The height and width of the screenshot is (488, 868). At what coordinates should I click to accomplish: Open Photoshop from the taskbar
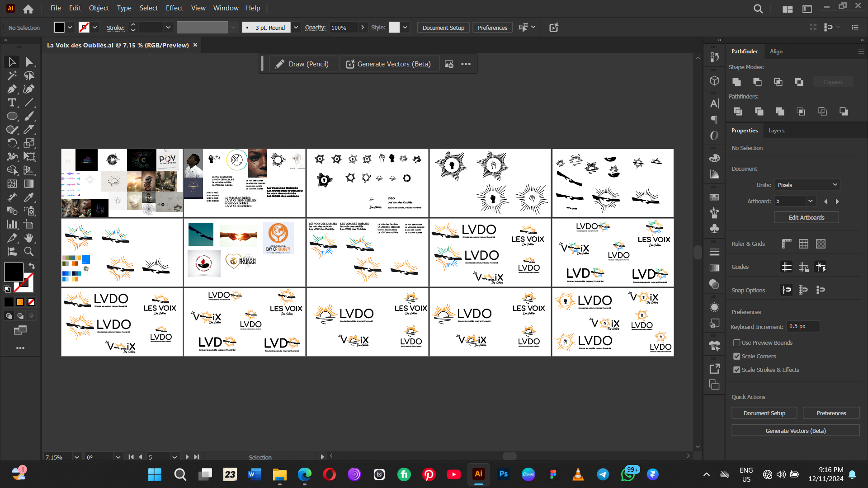[x=503, y=474]
